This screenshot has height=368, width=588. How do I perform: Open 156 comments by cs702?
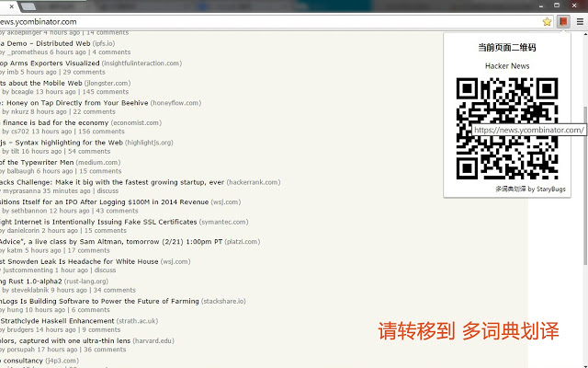[x=101, y=132]
